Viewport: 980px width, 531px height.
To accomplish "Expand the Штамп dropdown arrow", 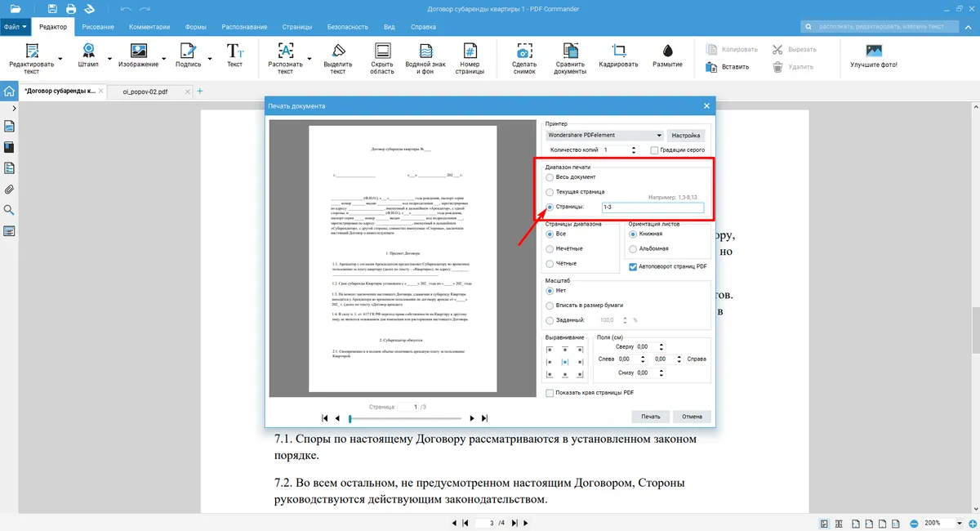I will tap(108, 59).
